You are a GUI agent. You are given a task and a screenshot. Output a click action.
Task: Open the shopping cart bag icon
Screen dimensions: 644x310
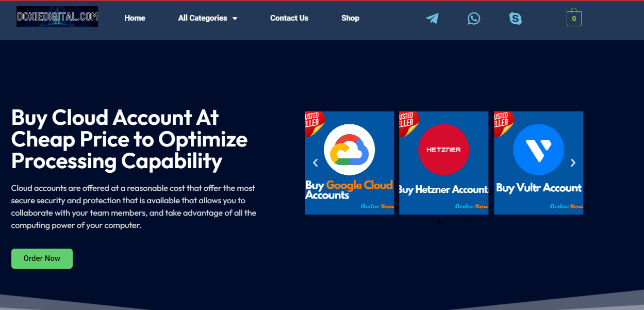(574, 18)
